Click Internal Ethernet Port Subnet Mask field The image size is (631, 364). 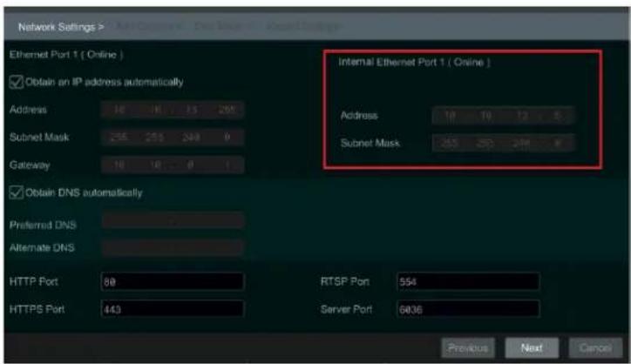(504, 143)
